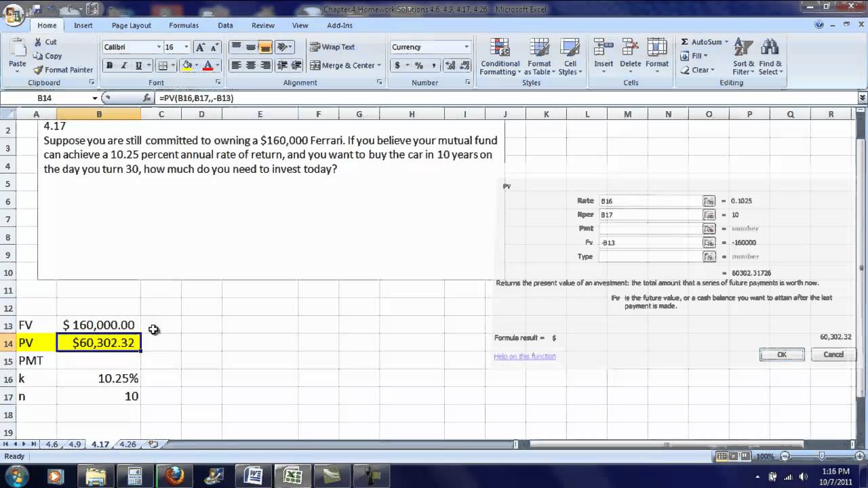Open the Calibri font name dropdown
Viewport: 868px width, 488px height.
159,47
